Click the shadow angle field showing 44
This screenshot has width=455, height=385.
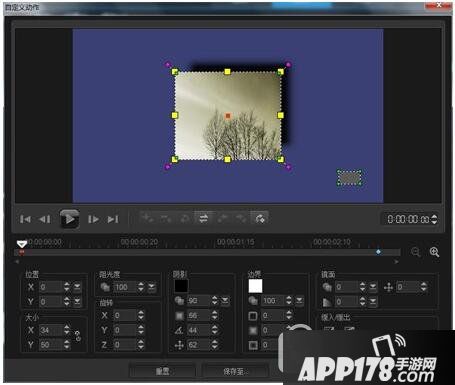[199, 330]
